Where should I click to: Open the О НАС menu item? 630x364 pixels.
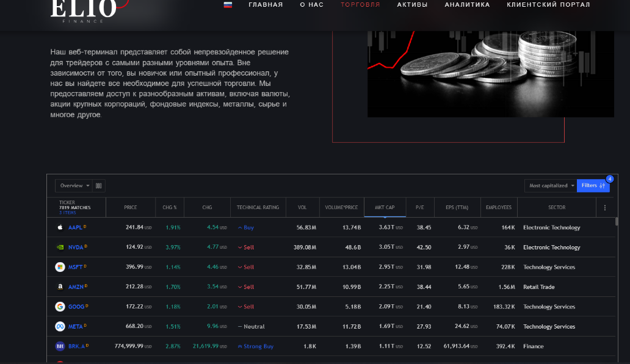(312, 5)
